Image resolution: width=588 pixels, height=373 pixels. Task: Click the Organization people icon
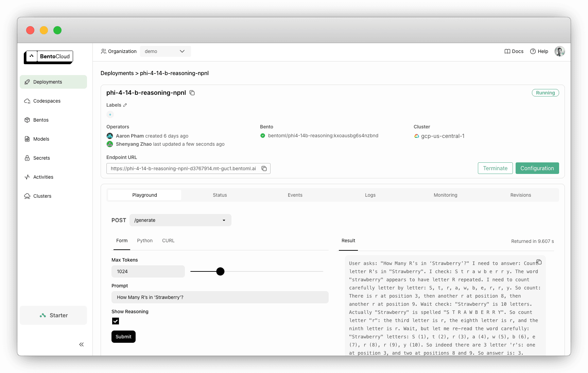click(104, 51)
